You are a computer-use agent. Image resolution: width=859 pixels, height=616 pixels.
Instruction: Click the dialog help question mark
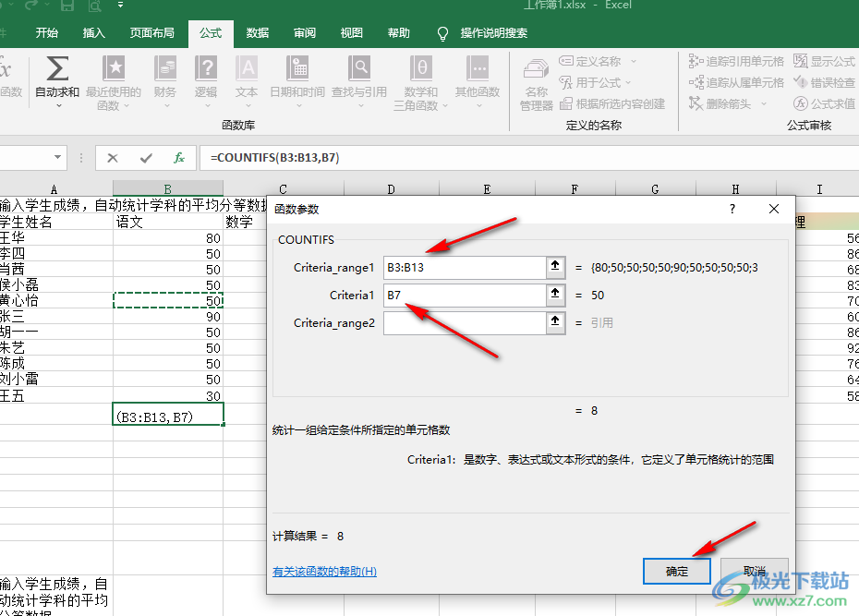point(732,209)
